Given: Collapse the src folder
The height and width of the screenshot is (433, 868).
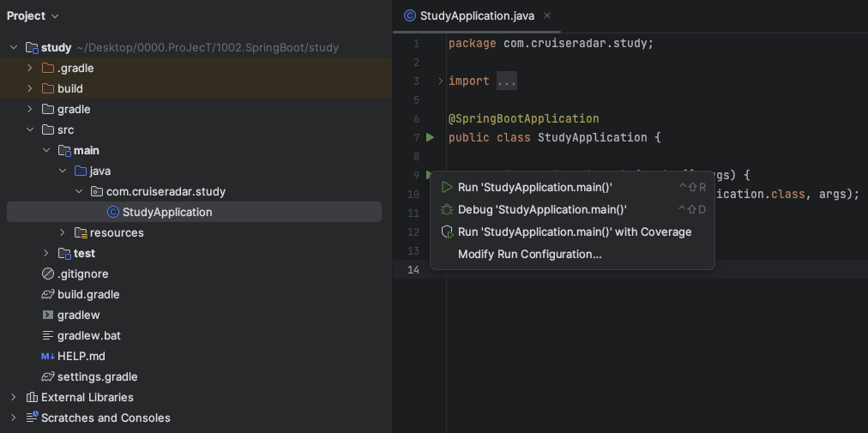Looking at the screenshot, I should pyautogui.click(x=29, y=129).
